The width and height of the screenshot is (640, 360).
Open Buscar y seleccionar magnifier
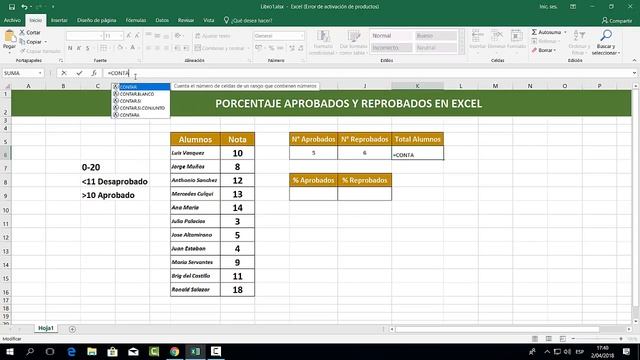point(606,36)
